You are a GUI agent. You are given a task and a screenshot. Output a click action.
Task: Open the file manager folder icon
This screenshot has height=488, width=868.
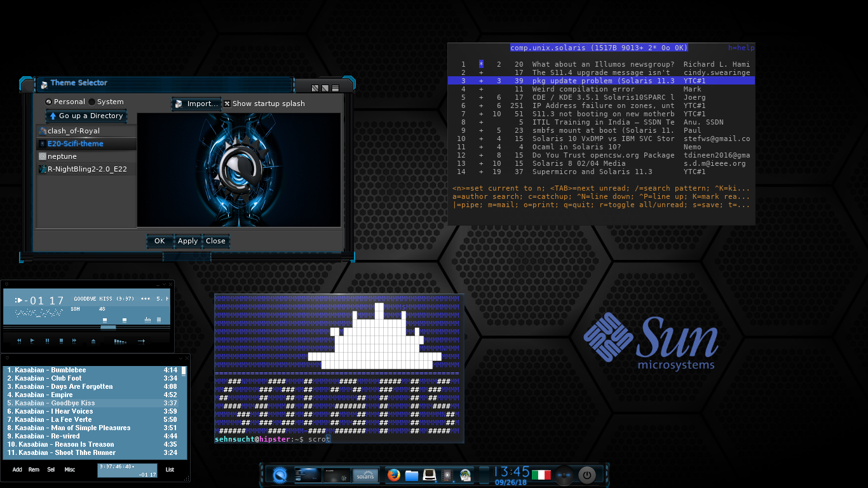(x=412, y=475)
